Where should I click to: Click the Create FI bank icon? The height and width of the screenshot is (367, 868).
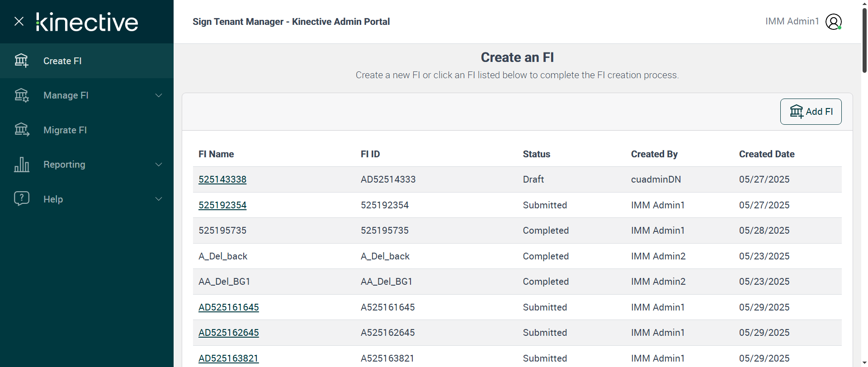[21, 61]
